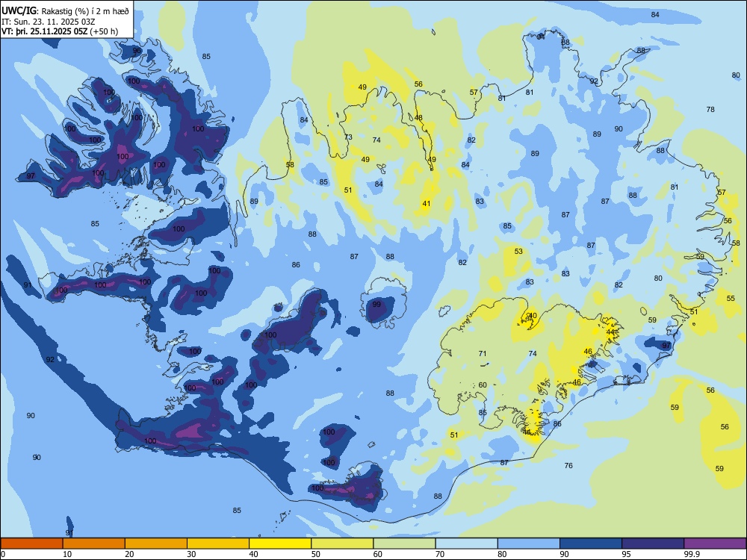
Task: Click the humidity value 53 on the map
Action: pyautogui.click(x=518, y=251)
